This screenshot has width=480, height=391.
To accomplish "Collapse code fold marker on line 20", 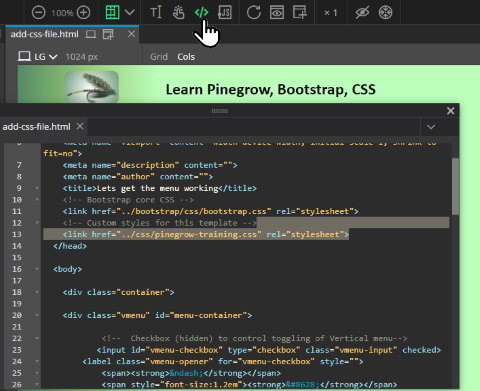I will (37, 315).
